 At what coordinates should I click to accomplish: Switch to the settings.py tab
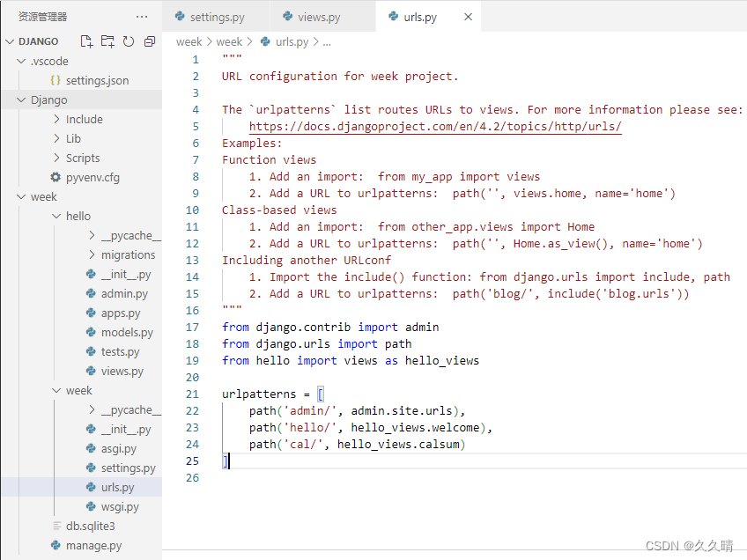click(x=216, y=16)
